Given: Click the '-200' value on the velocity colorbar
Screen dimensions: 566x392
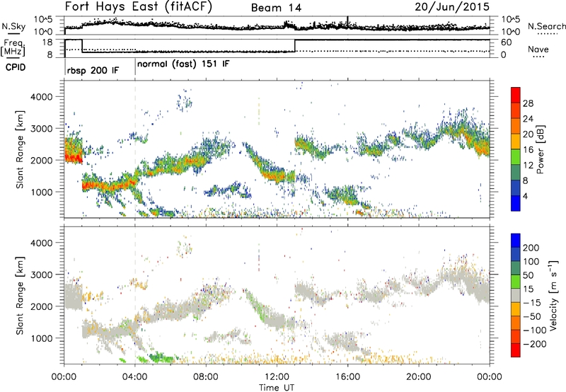Looking at the screenshot, I should click(x=533, y=344).
